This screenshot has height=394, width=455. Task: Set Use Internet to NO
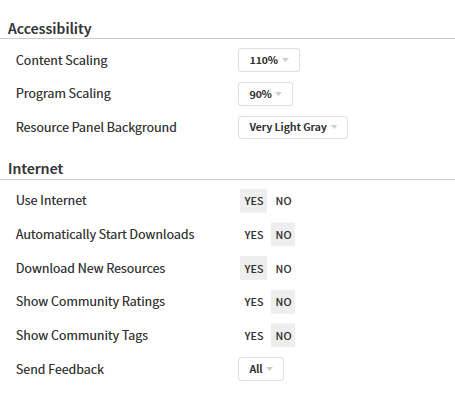click(x=283, y=201)
